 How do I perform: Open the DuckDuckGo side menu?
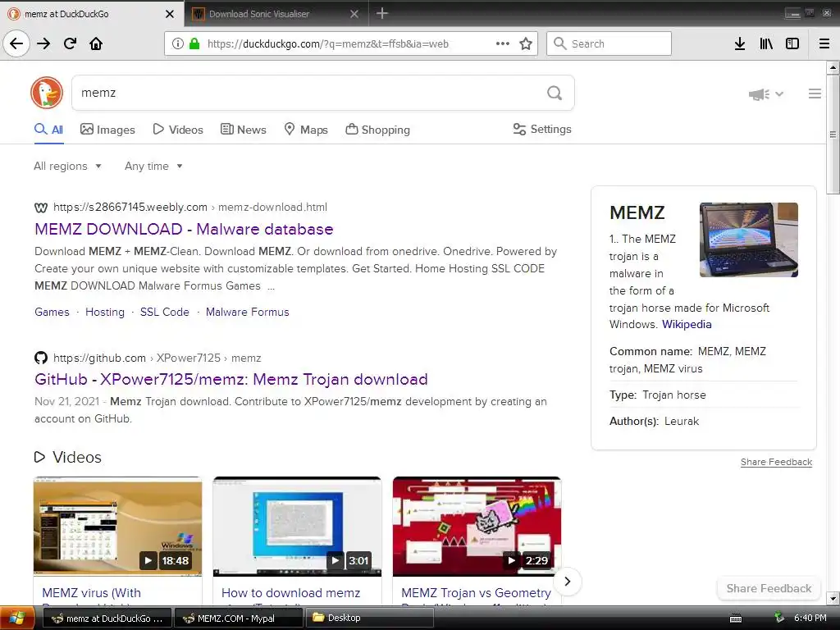tap(815, 94)
